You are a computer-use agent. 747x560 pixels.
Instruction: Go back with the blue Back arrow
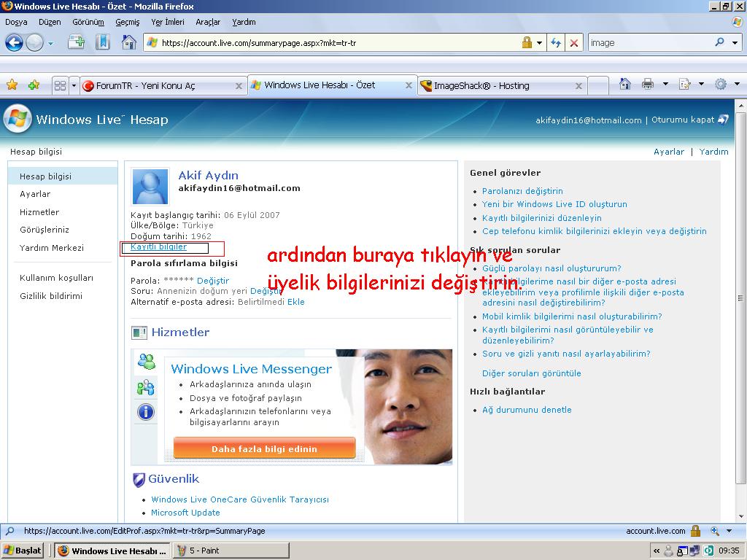coord(14,43)
